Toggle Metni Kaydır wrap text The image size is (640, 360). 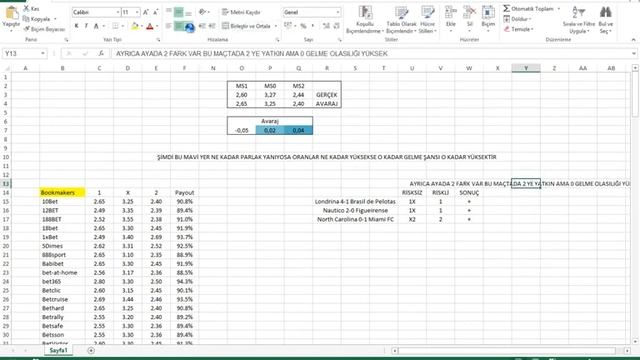point(241,12)
